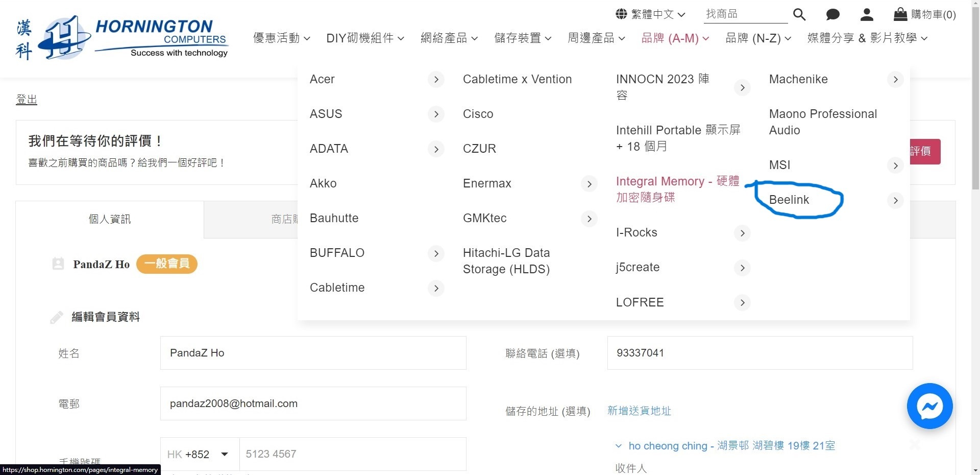Open the 周邊產品 menu
The width and height of the screenshot is (980, 475).
pos(596,38)
